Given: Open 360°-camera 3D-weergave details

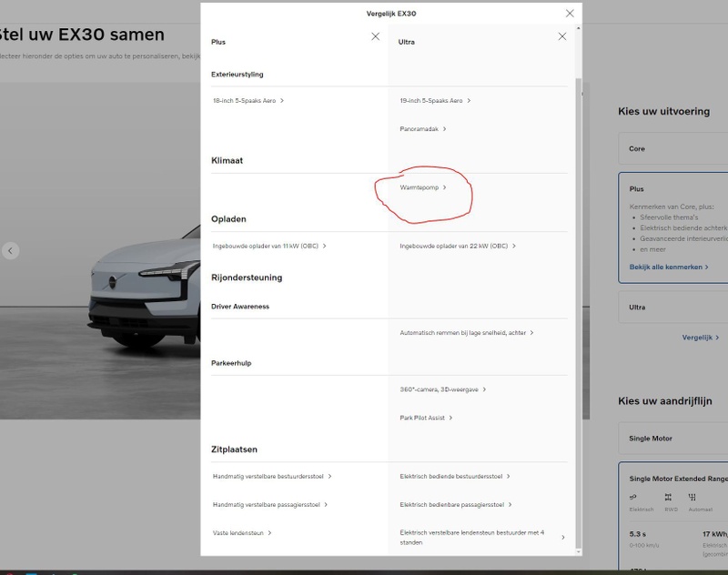Looking at the screenshot, I should click(443, 389).
